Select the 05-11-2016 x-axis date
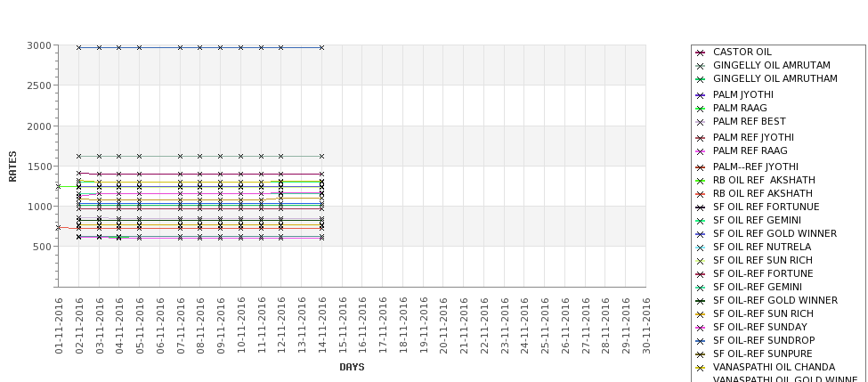The image size is (868, 382). pyautogui.click(x=140, y=326)
